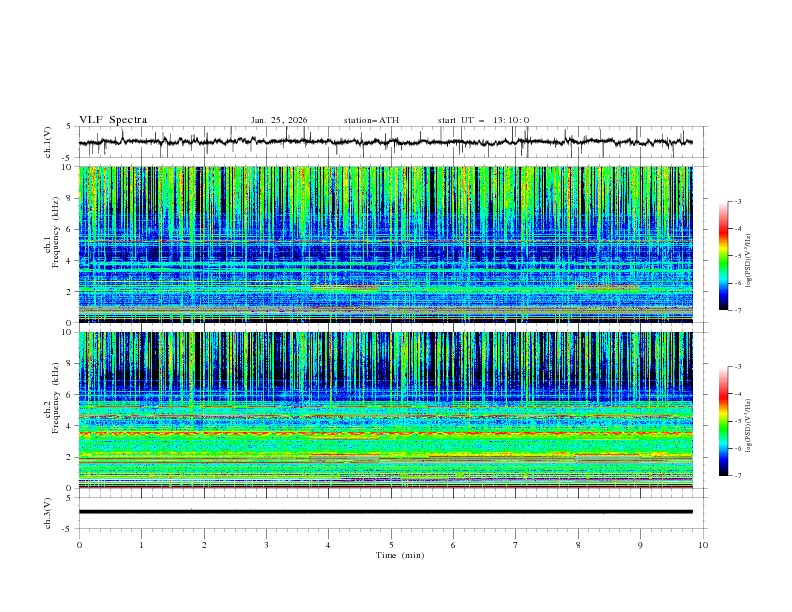This screenshot has height=612, width=792.
Task: Click the "ch.1(V)" axis label
Action: 48,142
